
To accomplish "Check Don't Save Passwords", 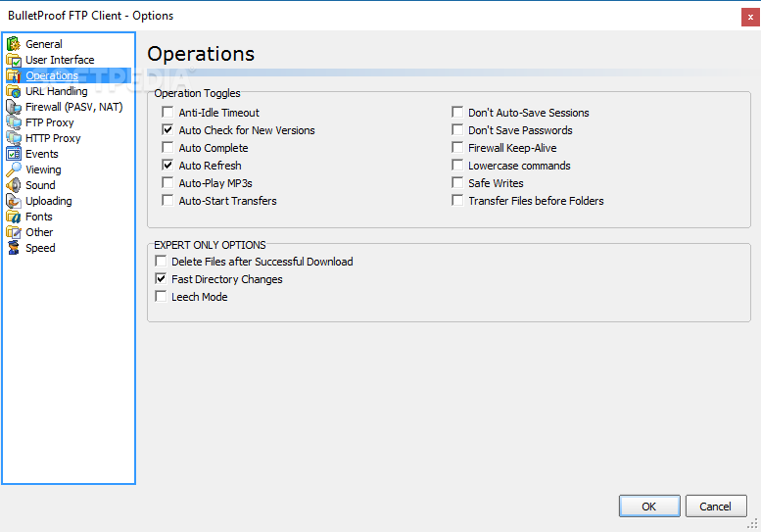I will click(x=457, y=129).
